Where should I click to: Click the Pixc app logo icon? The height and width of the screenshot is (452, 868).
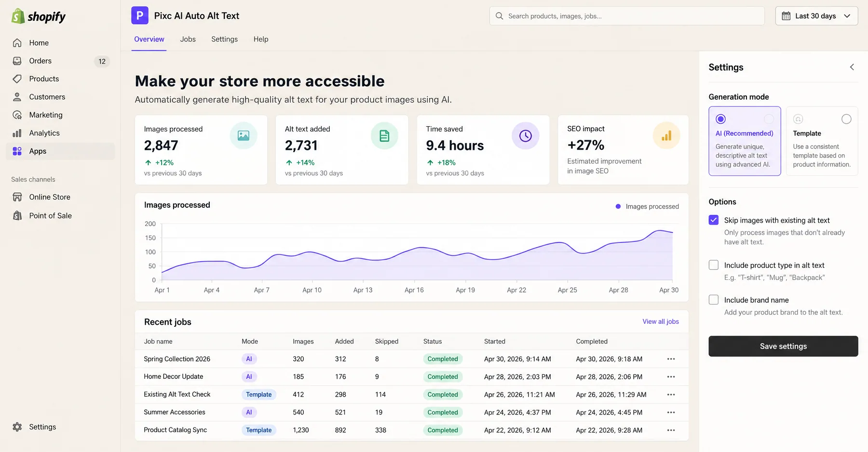pyautogui.click(x=140, y=15)
